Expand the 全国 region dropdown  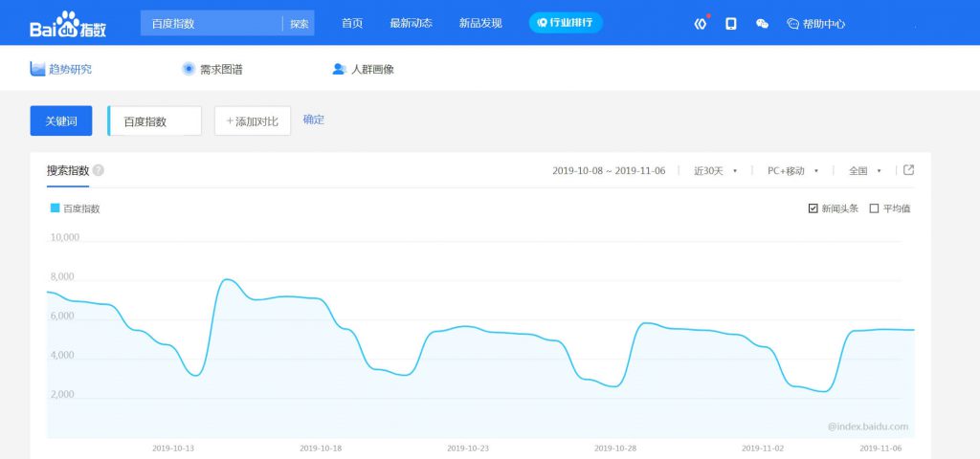pos(864,171)
